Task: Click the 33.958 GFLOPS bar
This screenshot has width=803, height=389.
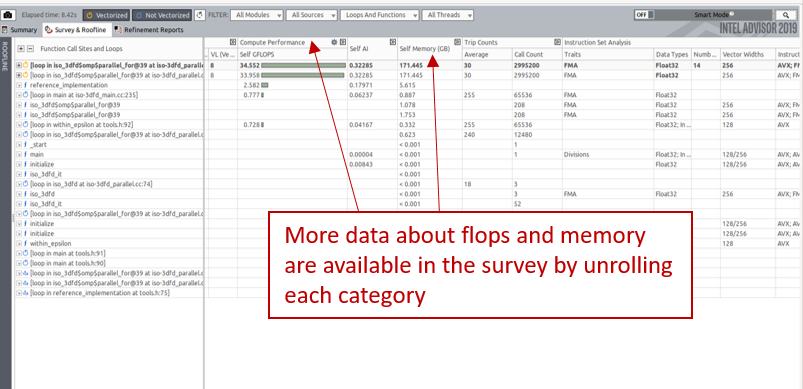Action: tap(303, 75)
